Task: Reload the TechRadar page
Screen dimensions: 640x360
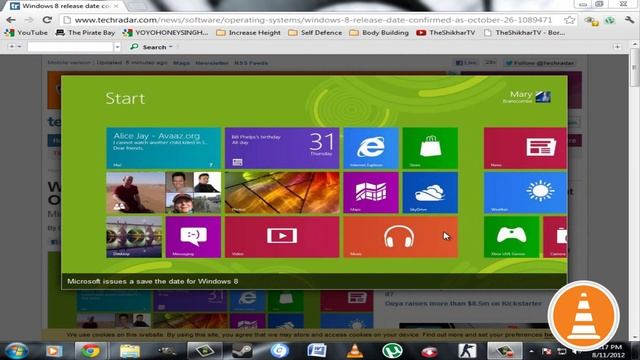Action: 47,20
